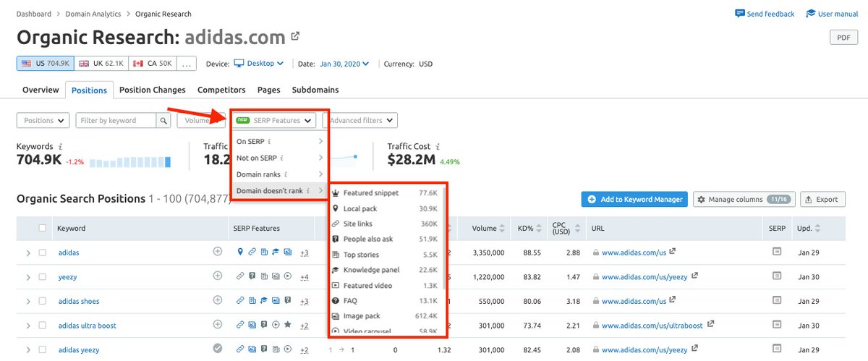Image resolution: width=868 pixels, height=361 pixels.
Task: Sort table by KD% column arrows
Action: [538, 229]
